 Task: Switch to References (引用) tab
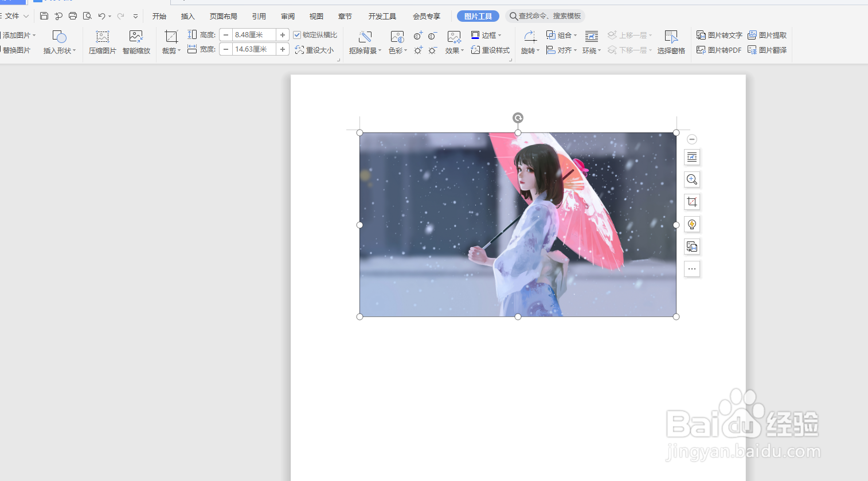(259, 16)
